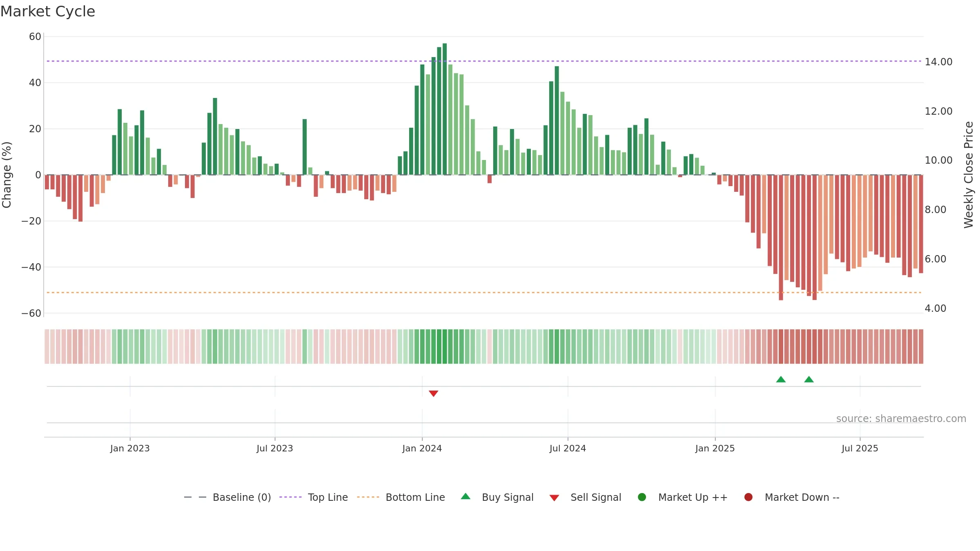Click the Jan 2025 x-axis label
The image size is (980, 551).
715,449
